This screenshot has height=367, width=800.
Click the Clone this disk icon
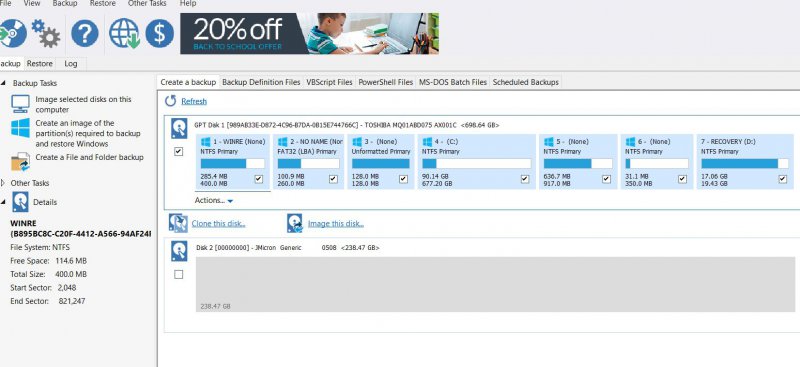click(179, 224)
